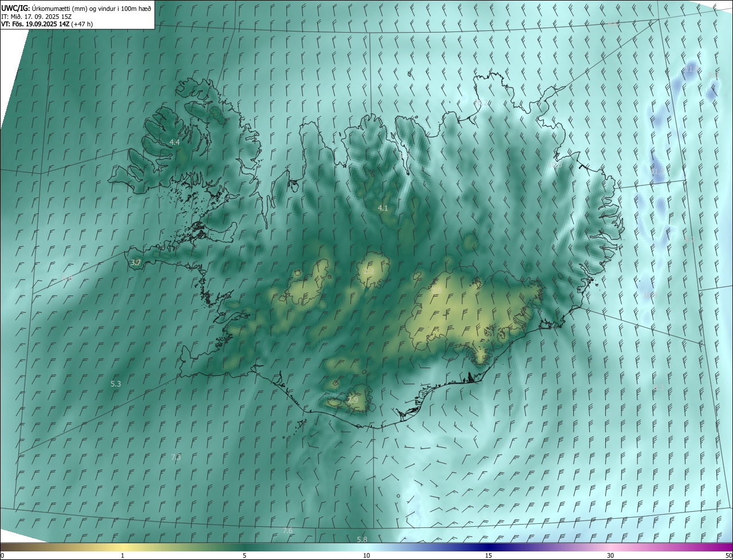Click the 4.4 value over the Westfjords
This screenshot has height=560, width=733.
pyautogui.click(x=175, y=142)
